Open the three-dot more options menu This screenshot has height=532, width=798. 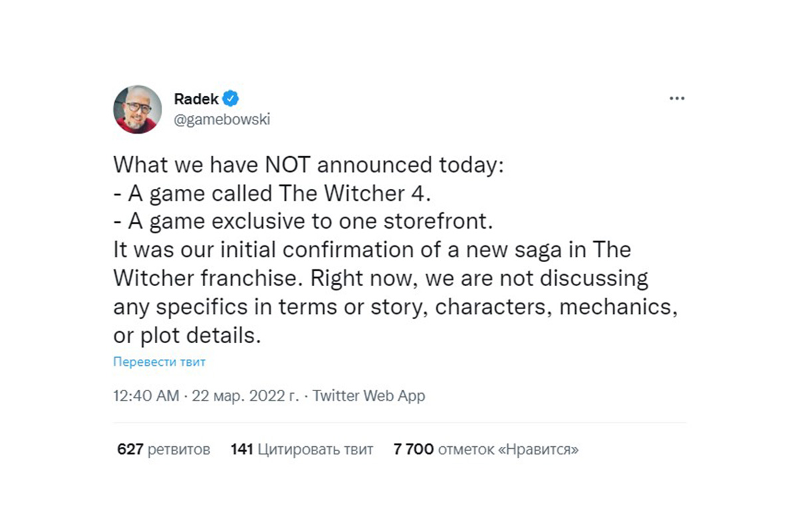click(676, 98)
